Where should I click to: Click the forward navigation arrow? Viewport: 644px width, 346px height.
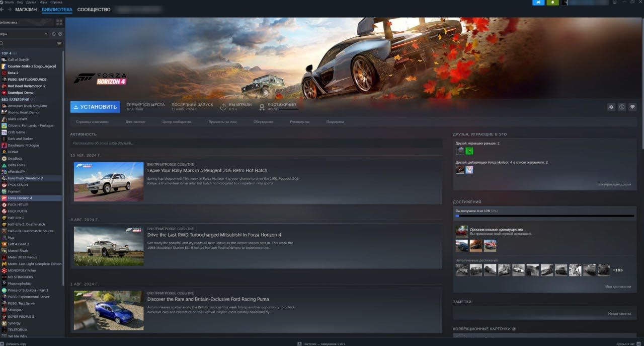10,10
